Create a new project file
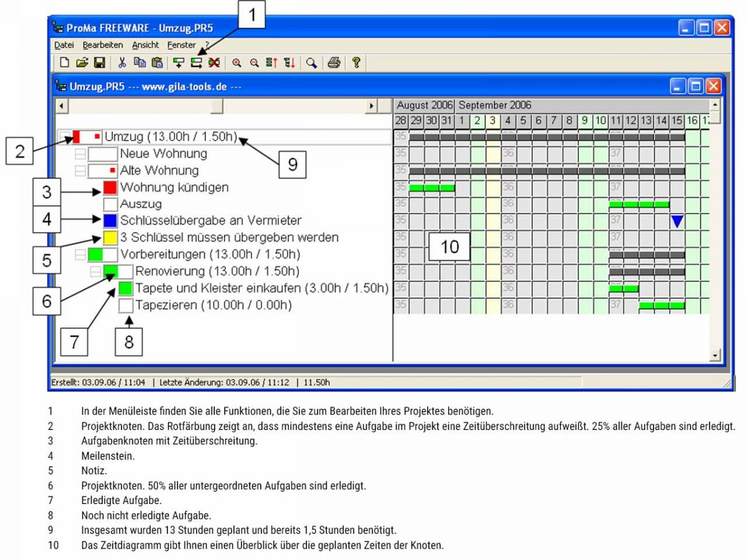This screenshot has width=747, height=560. [x=65, y=62]
